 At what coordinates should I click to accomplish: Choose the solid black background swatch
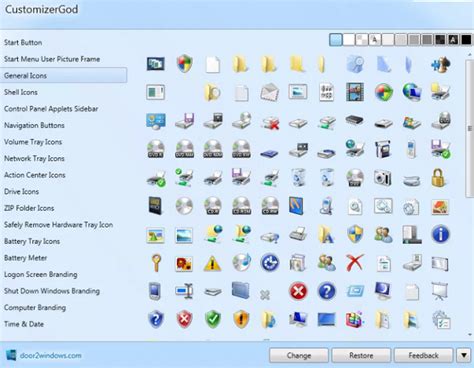pyautogui.click(x=466, y=40)
